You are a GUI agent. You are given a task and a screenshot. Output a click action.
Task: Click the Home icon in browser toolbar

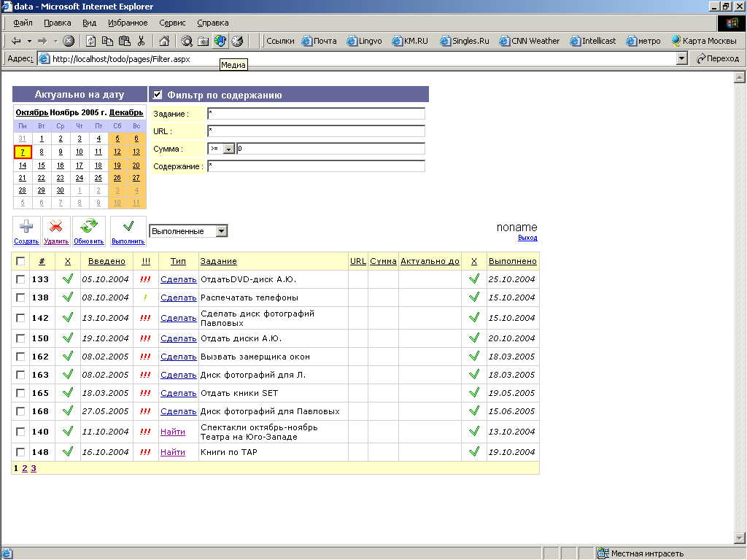(164, 41)
